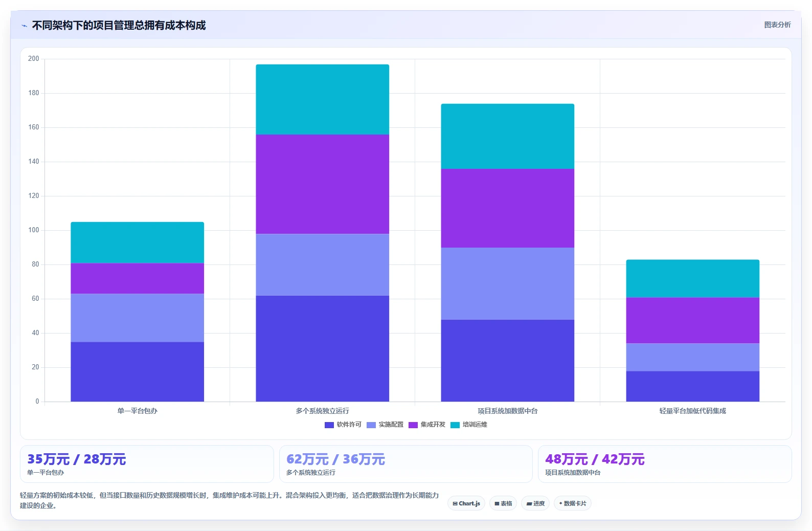The image size is (812, 531).
Task: Select the 进度 tag chip
Action: tap(535, 503)
